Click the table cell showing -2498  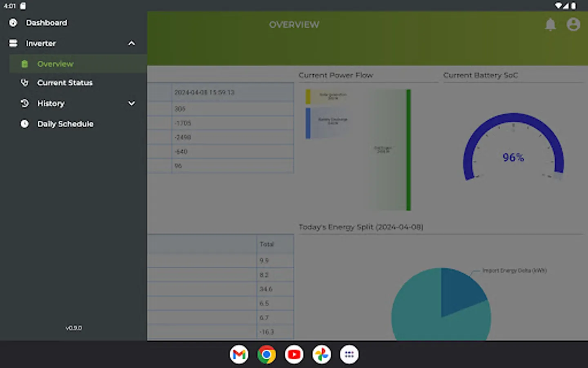(x=233, y=137)
